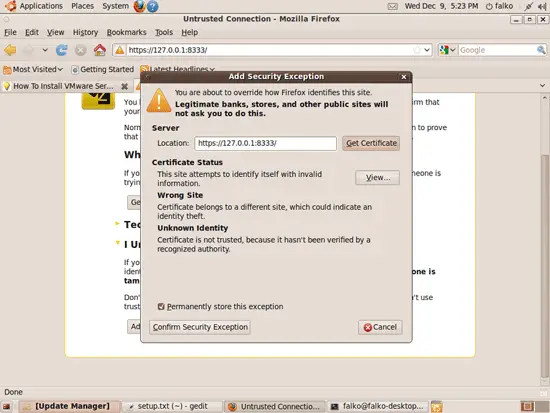
Task: Open the System menu
Action: [x=115, y=6]
